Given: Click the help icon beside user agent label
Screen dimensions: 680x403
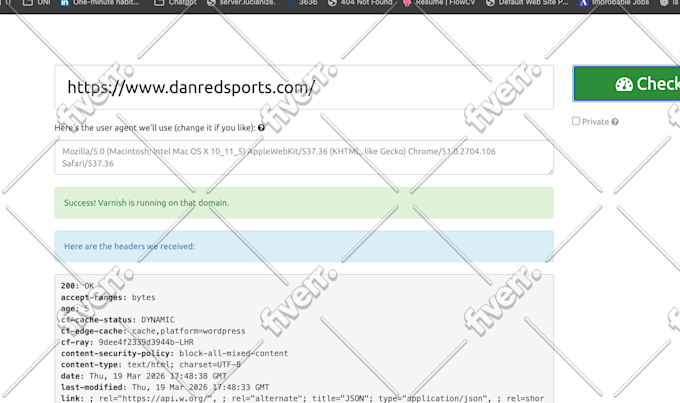Looking at the screenshot, I should coord(261,128).
